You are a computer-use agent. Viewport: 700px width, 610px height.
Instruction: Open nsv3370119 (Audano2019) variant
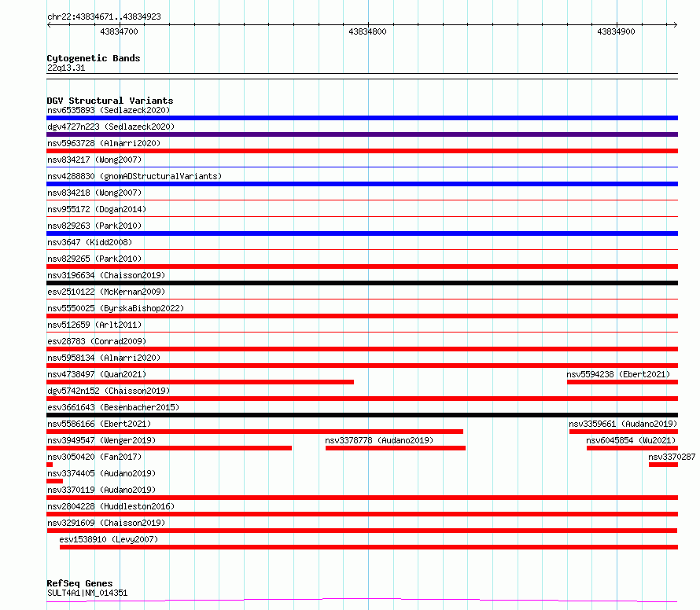101,490
